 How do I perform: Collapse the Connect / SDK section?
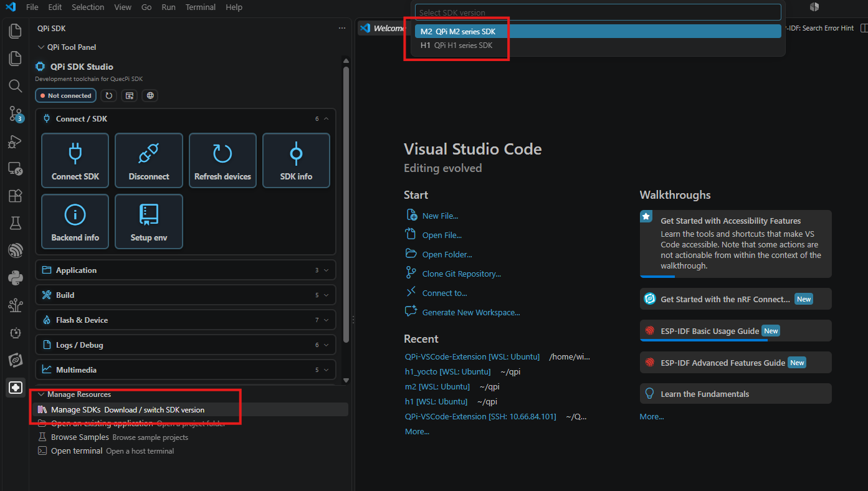(x=186, y=118)
